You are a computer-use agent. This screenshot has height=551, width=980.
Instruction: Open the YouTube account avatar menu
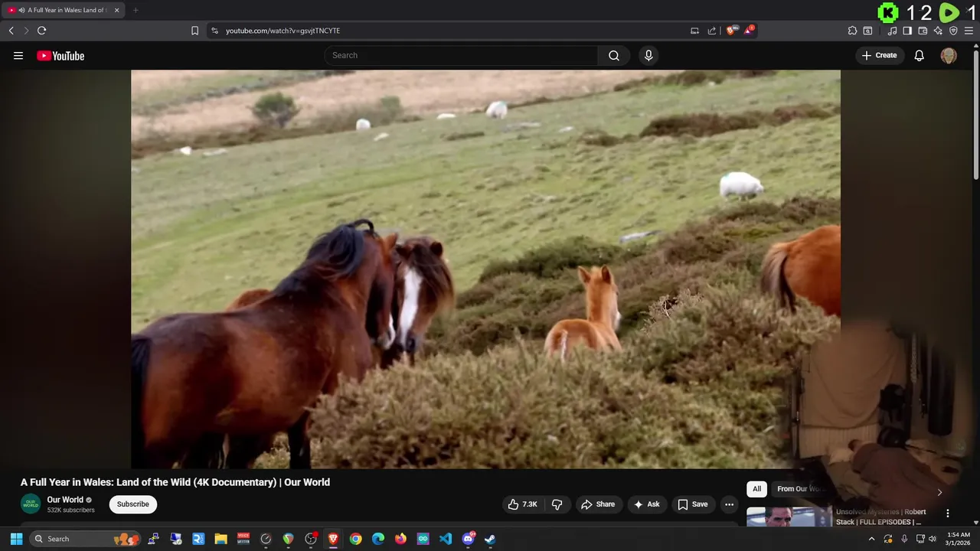949,55
